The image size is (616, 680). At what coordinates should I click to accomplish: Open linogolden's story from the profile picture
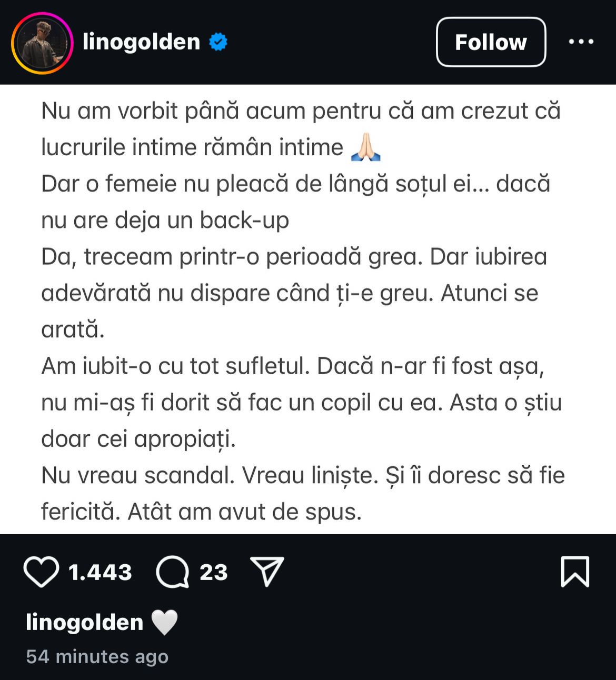point(42,43)
